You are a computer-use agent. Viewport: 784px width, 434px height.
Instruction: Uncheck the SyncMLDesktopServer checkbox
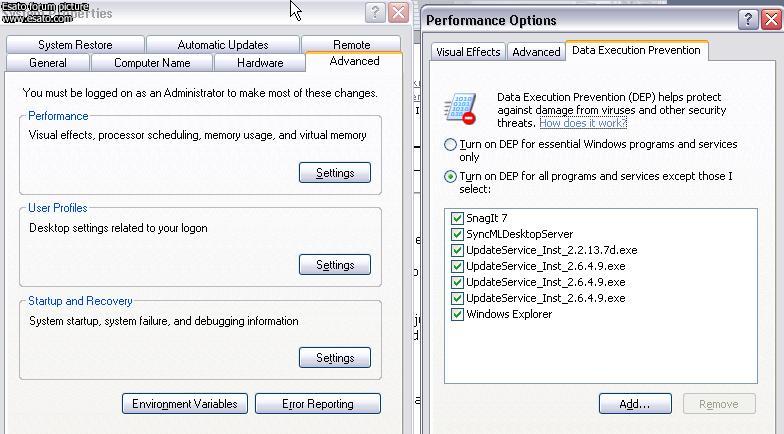coord(457,234)
